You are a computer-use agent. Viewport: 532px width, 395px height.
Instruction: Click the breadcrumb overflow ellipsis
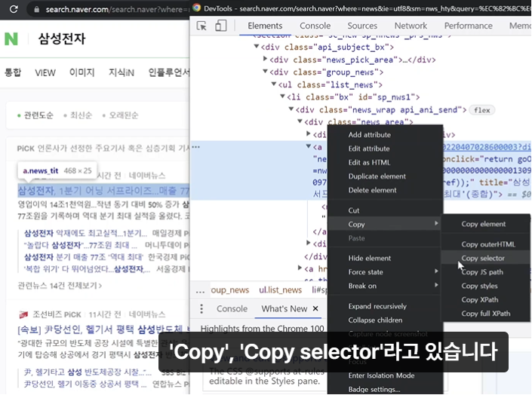[x=200, y=290]
